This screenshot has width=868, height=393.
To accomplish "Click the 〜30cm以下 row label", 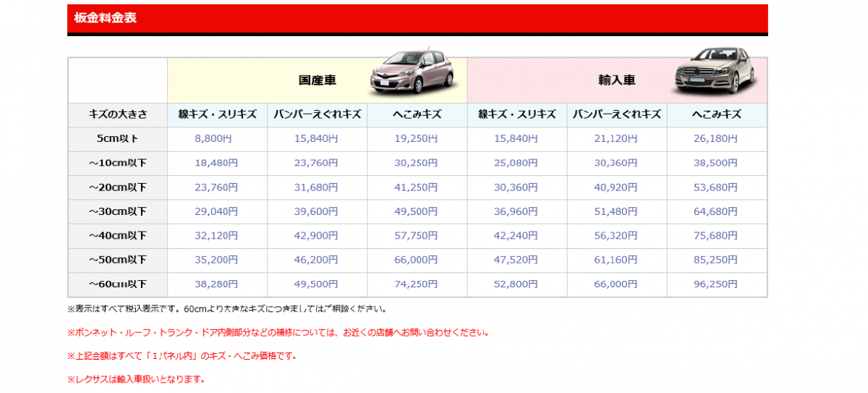I will [x=118, y=211].
